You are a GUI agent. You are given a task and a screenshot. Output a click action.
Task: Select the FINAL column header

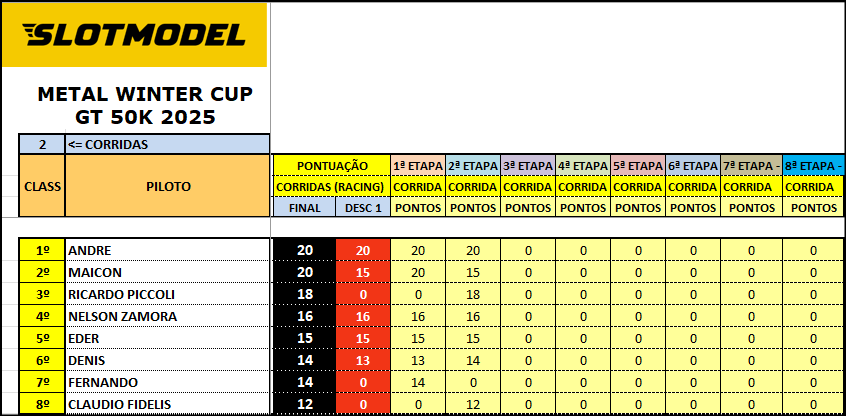[x=305, y=208]
